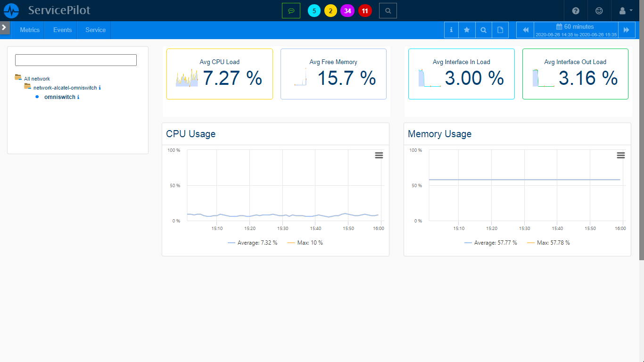Select omniswitch in the network tree
This screenshot has width=644, height=362.
click(59, 97)
